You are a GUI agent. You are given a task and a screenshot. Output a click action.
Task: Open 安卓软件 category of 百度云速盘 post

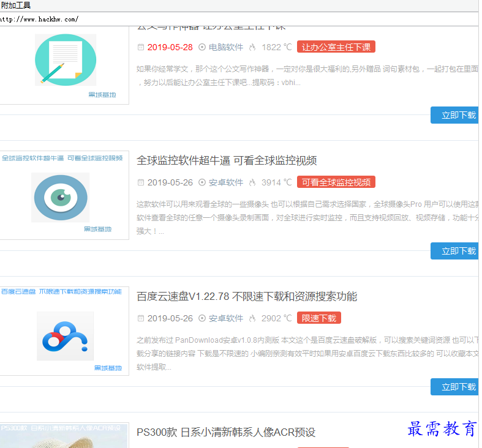click(226, 318)
